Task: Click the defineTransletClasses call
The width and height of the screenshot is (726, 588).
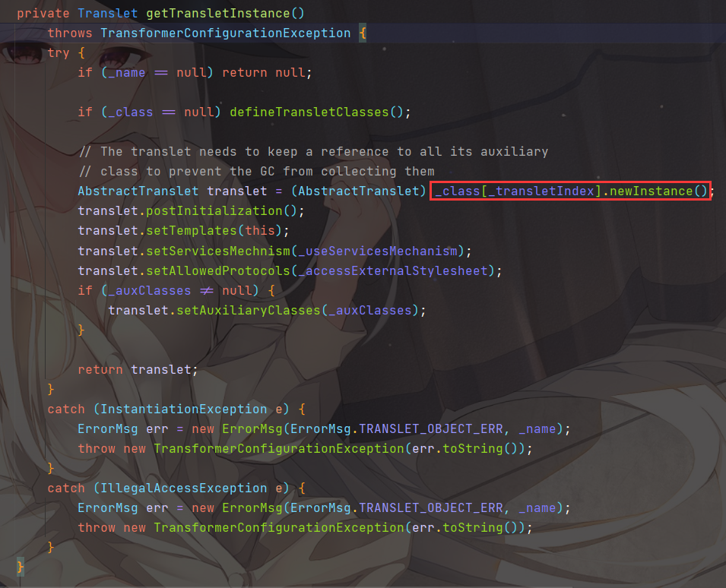Action: tap(309, 112)
